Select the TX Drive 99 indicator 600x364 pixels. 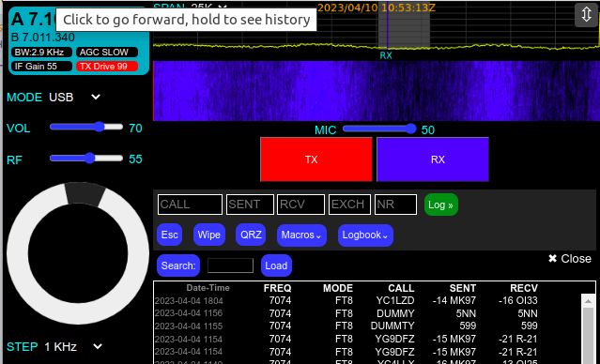tap(107, 67)
